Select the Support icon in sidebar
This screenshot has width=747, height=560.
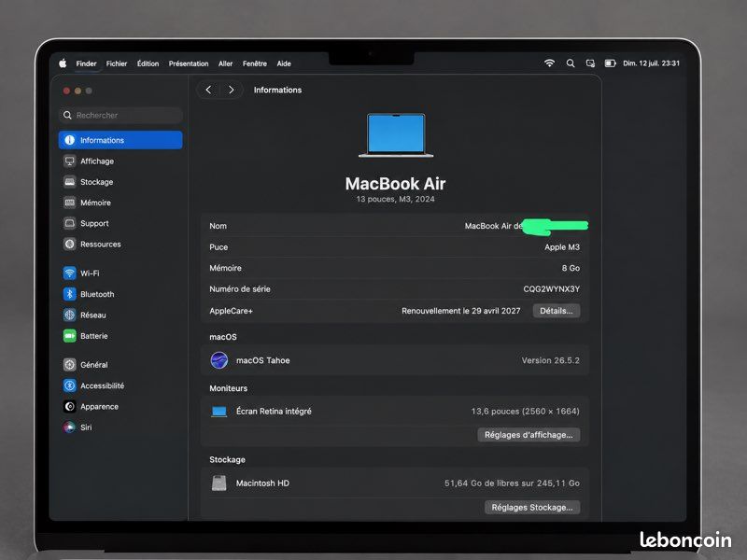(x=69, y=223)
